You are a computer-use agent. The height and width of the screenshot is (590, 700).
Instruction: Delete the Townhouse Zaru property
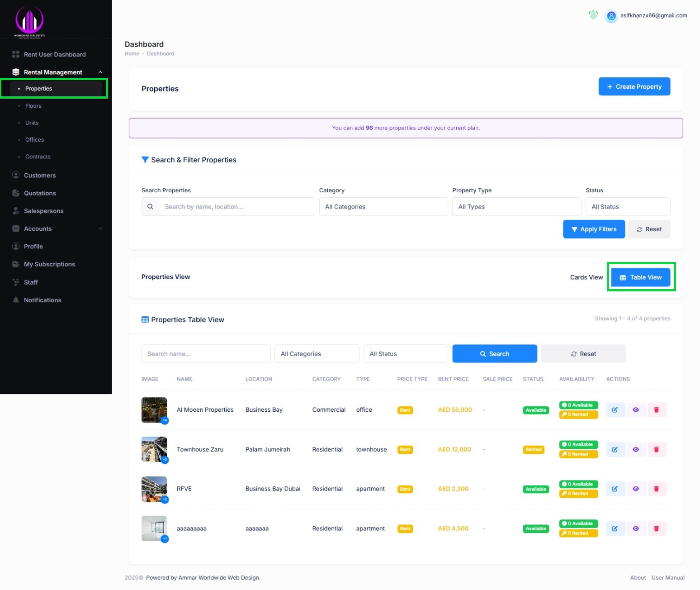pos(657,450)
